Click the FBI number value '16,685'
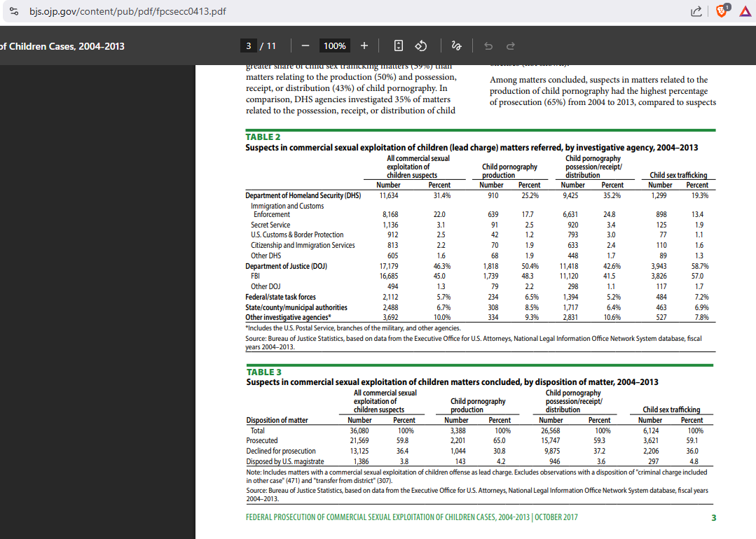 click(x=389, y=276)
